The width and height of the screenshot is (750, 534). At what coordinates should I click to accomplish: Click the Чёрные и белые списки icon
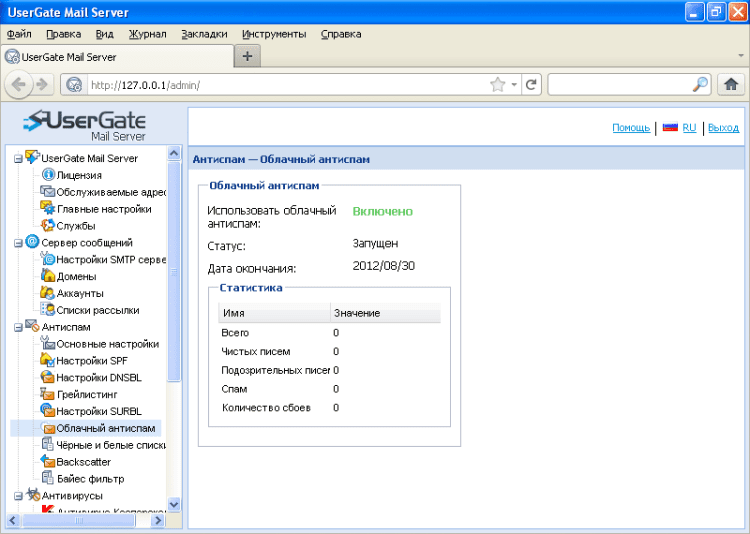point(47,444)
